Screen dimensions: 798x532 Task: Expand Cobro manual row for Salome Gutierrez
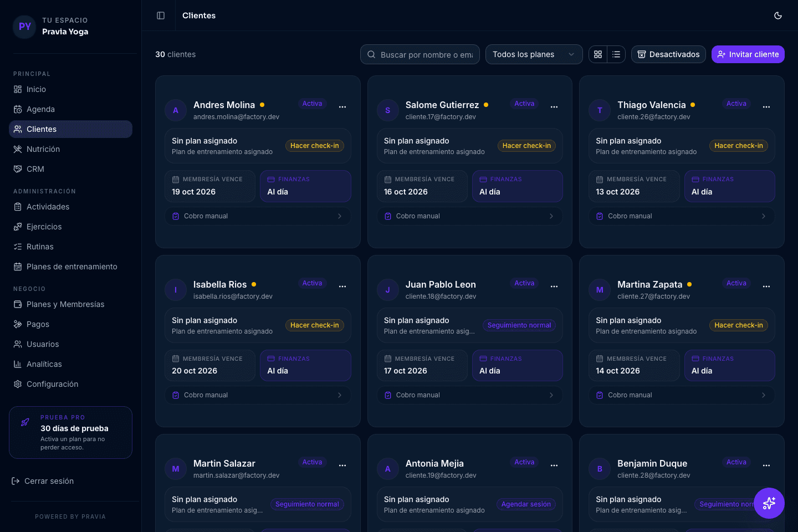coord(470,216)
